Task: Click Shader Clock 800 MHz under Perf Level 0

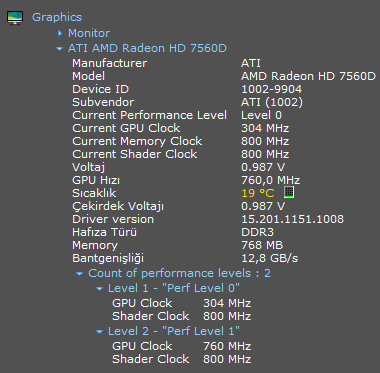Action: click(x=227, y=316)
